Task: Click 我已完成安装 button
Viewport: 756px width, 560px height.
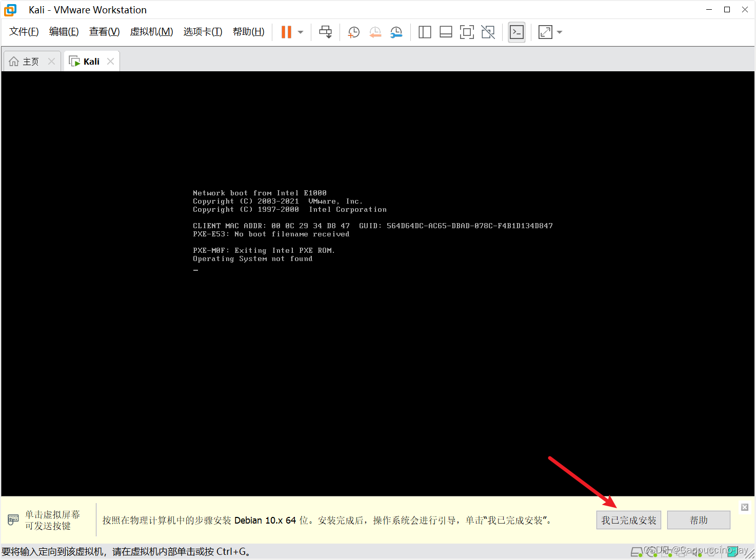Action: click(x=629, y=520)
